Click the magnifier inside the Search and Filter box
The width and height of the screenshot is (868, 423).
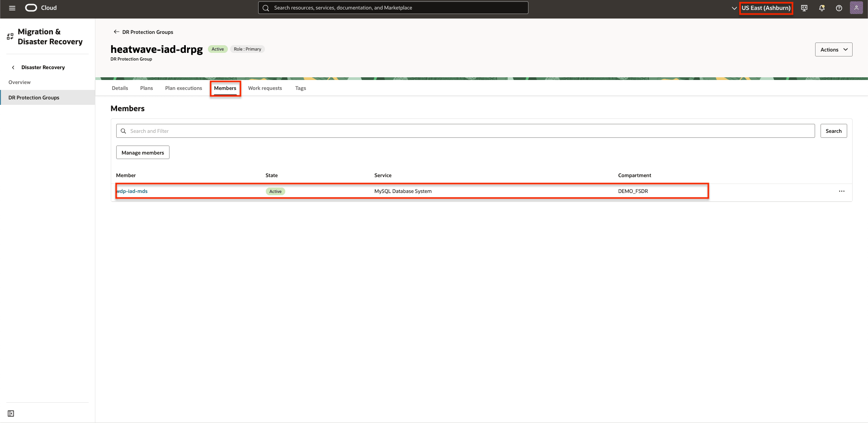pos(123,131)
